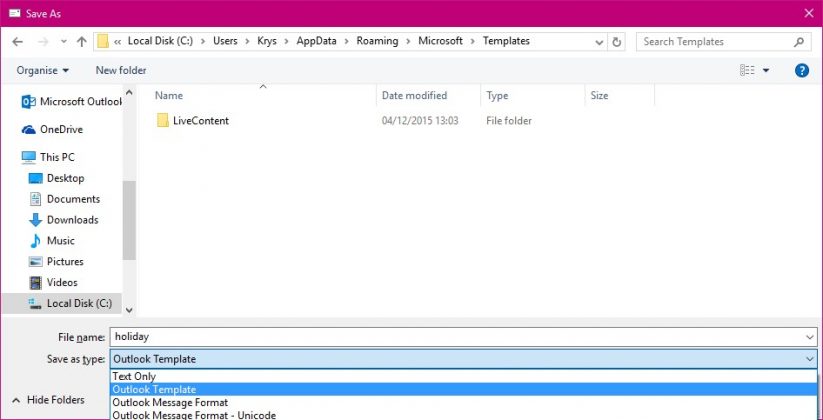The image size is (823, 420).
Task: Open Documents in navigation pane
Action: tap(64, 199)
